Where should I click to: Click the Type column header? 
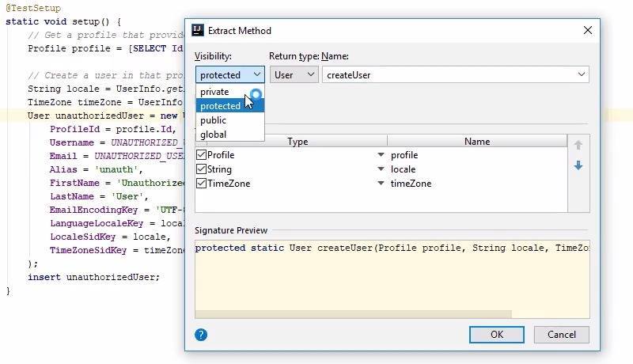[298, 141]
